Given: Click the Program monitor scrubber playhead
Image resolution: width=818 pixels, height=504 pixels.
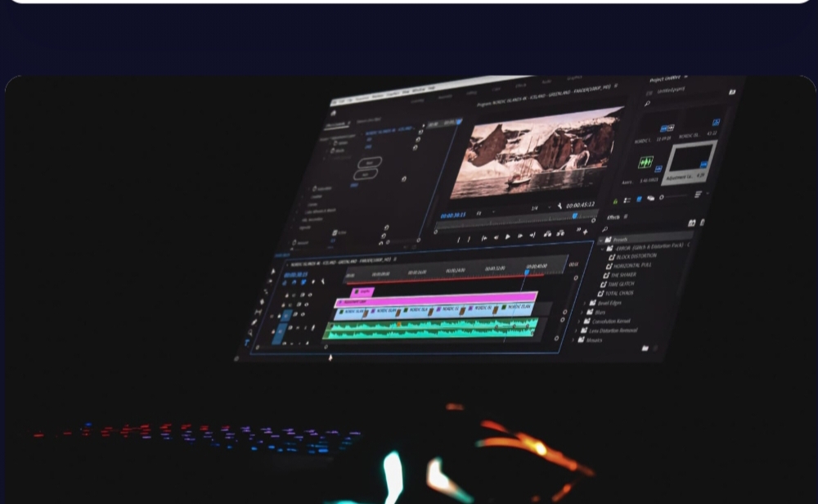Looking at the screenshot, I should pos(575,215).
